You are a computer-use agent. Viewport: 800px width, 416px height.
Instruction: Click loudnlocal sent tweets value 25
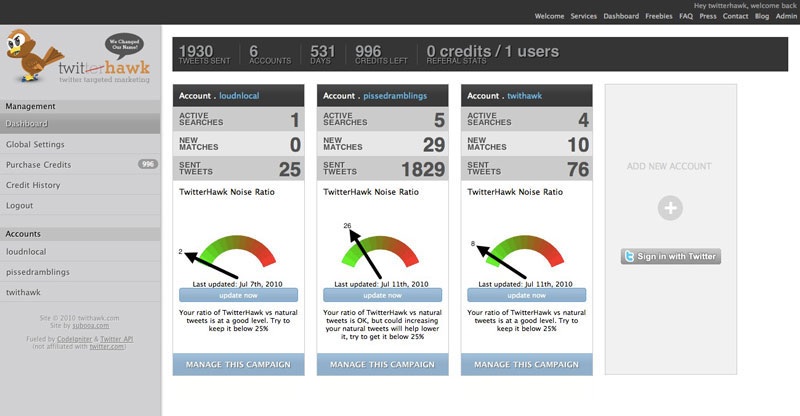[290, 169]
